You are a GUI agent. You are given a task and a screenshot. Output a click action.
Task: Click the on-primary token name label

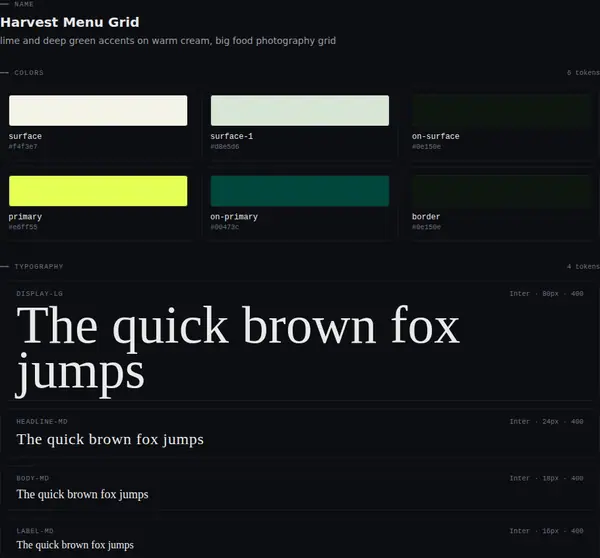tap(234, 217)
